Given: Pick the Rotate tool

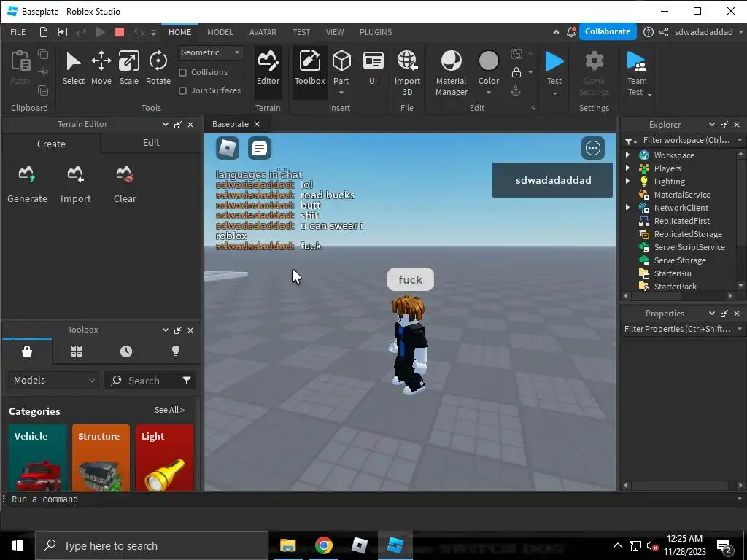Looking at the screenshot, I should point(158,69).
